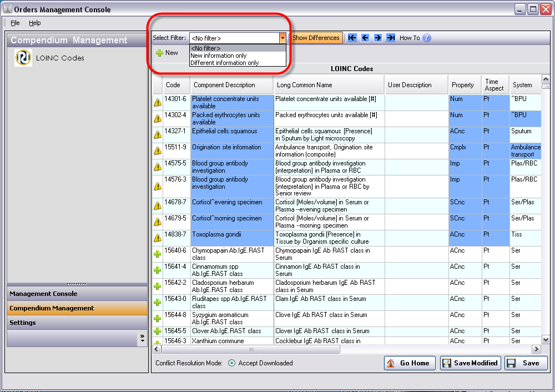This screenshot has width=555, height=392.
Task: Click warning icon for code 14678-7
Action: click(158, 206)
